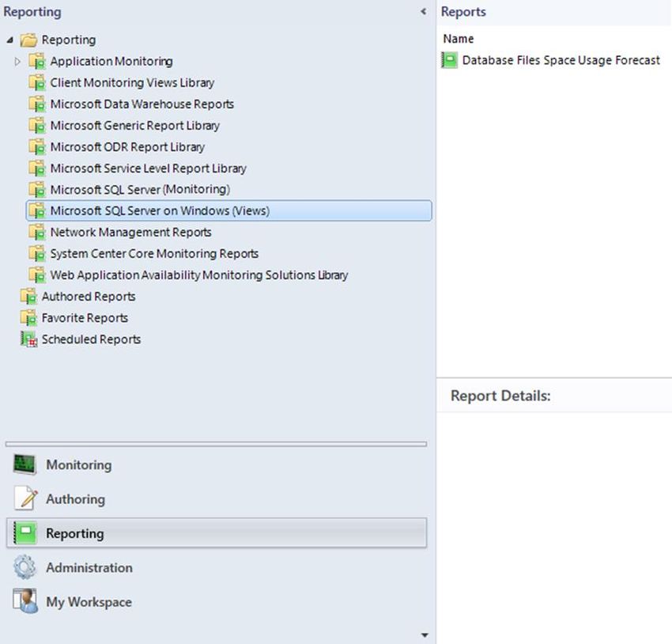Click the Client Monitoring Views Library folder icon

point(37,83)
